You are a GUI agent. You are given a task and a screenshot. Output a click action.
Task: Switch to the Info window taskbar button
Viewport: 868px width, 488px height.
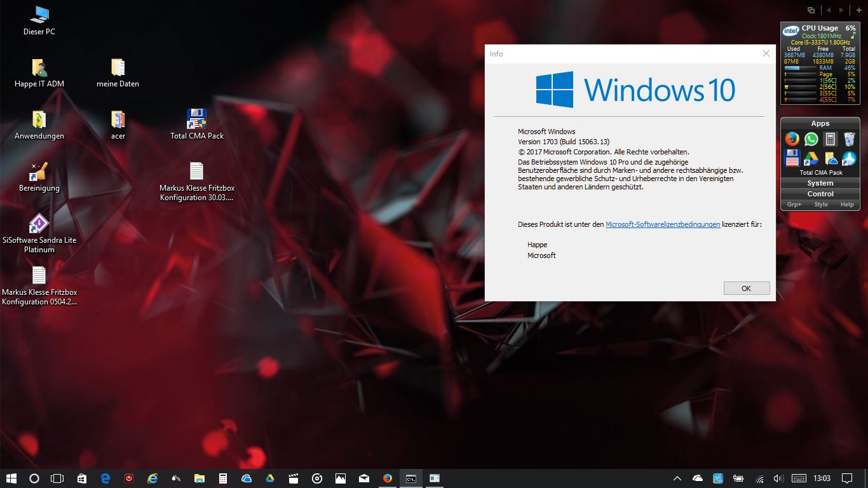click(435, 478)
